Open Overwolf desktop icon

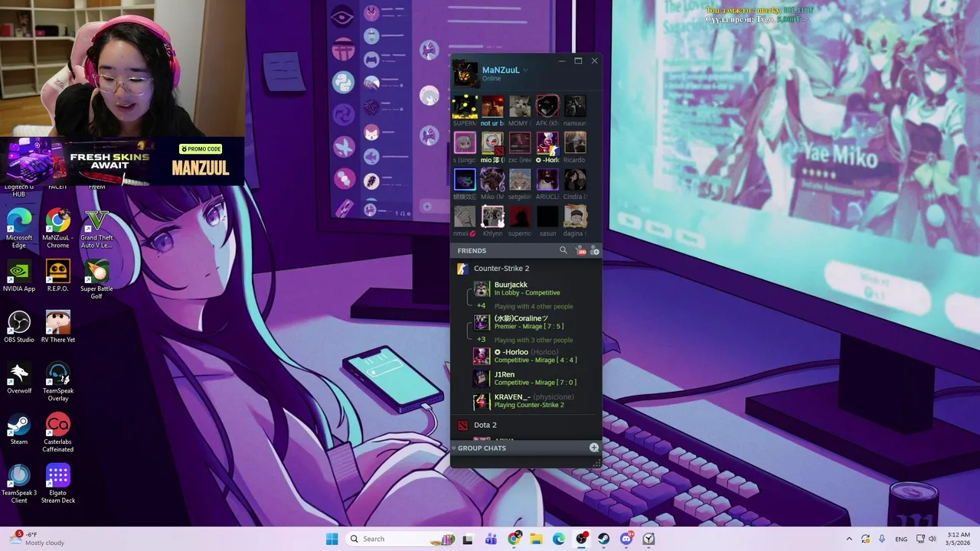click(19, 378)
